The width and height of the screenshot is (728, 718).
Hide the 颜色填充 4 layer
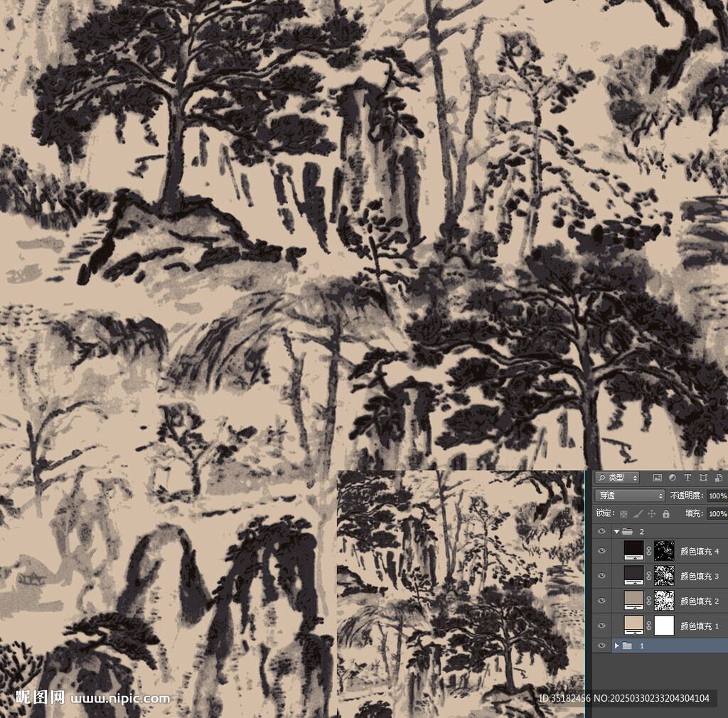(x=601, y=551)
